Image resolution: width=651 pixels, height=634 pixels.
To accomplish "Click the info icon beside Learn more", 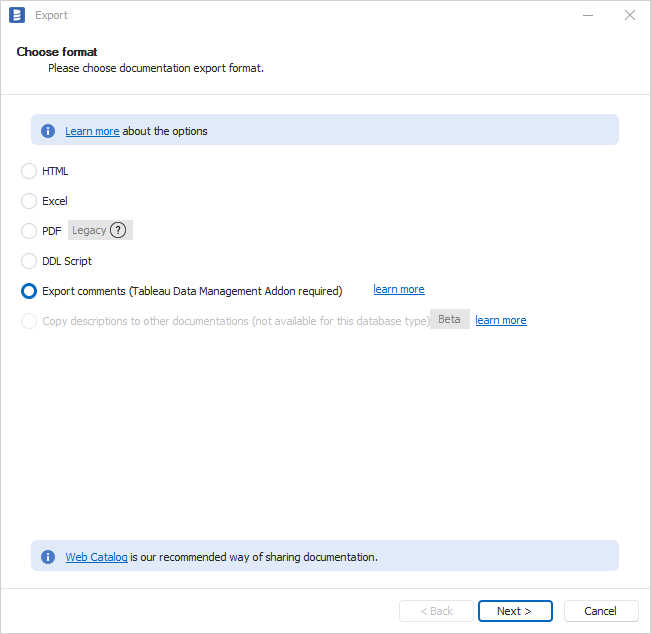I will [x=48, y=131].
